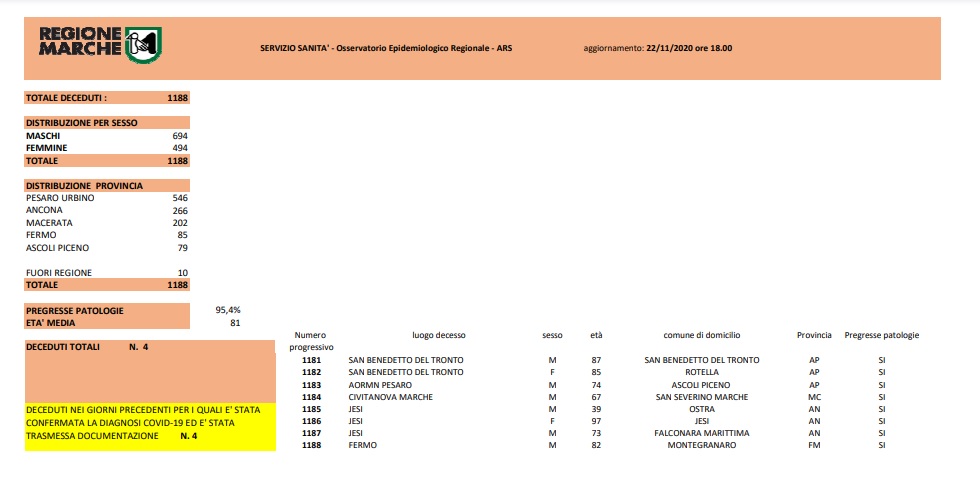Select row number 1187
This screenshot has width=980, height=479.
coord(311,433)
